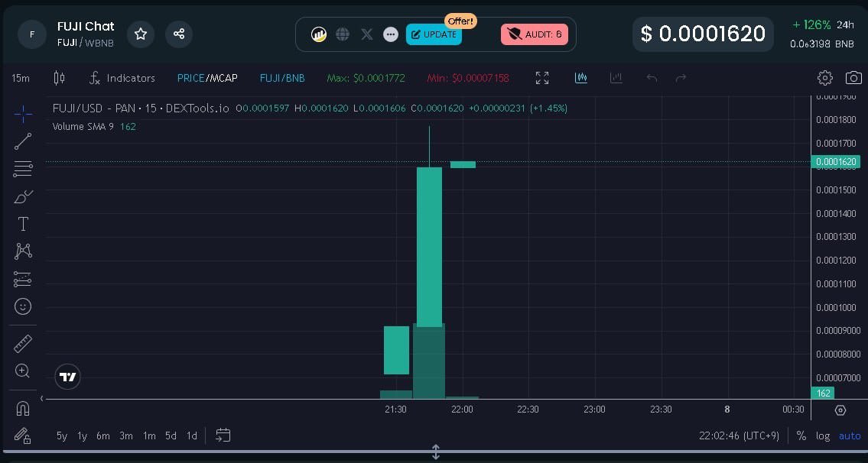Click the Max: $0.0001772 value
Screen dimensions: 868x463
pyautogui.click(x=366, y=78)
